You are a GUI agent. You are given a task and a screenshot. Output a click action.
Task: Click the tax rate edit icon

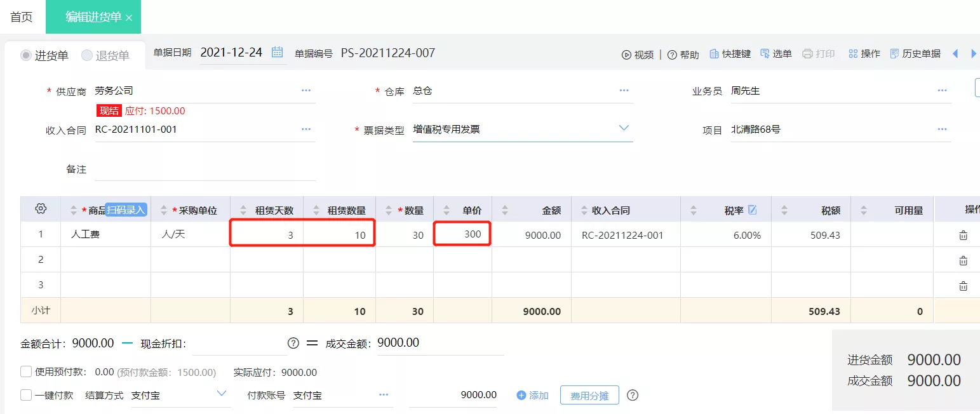753,210
